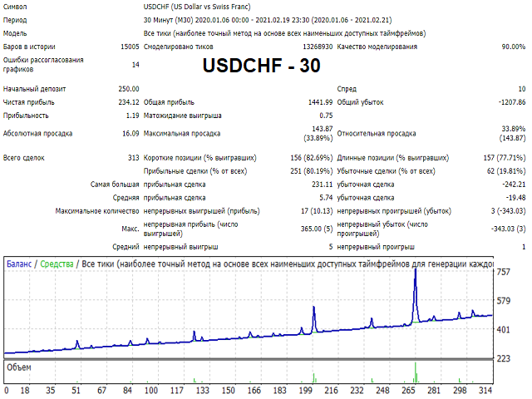
Task: Click the balance spike near trade 199
Action: point(314,308)
